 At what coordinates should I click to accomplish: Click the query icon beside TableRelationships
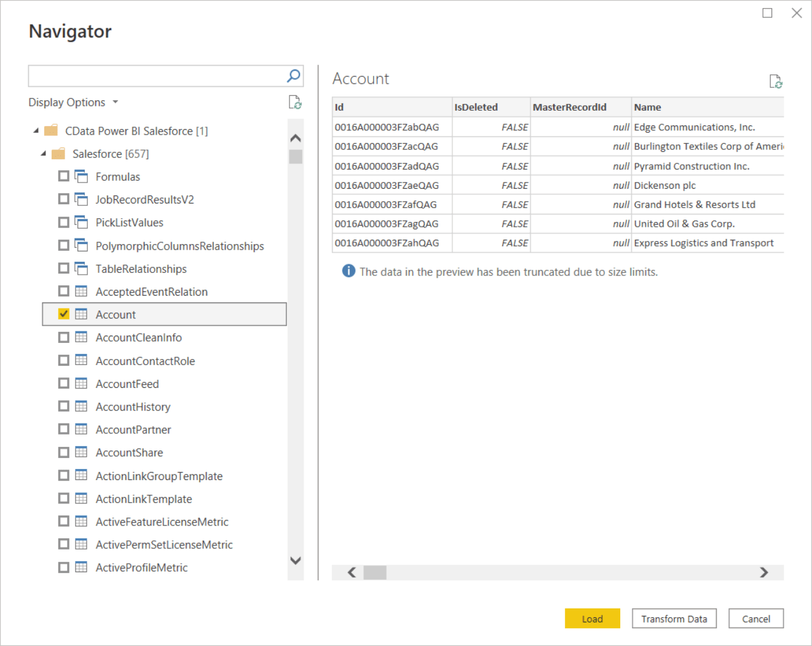pos(82,268)
